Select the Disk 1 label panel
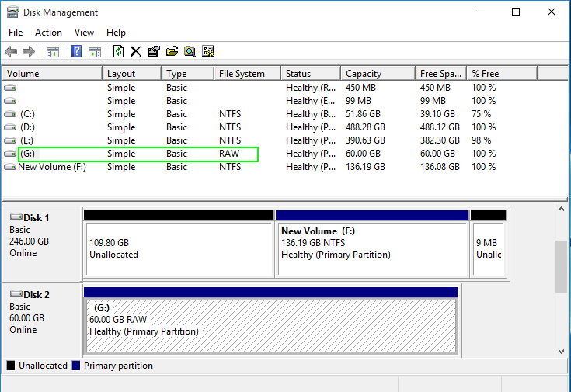Viewport: 571px width, 392px height. point(43,244)
